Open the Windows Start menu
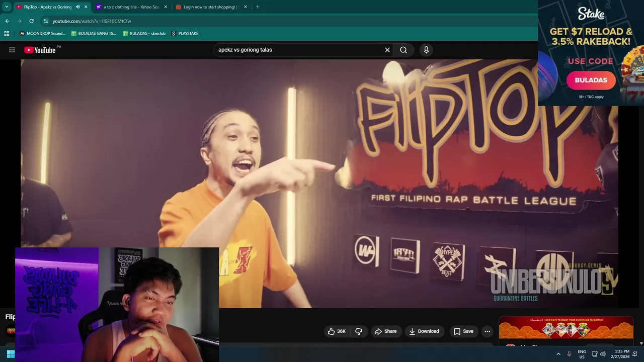The height and width of the screenshot is (362, 644). click(x=10, y=354)
